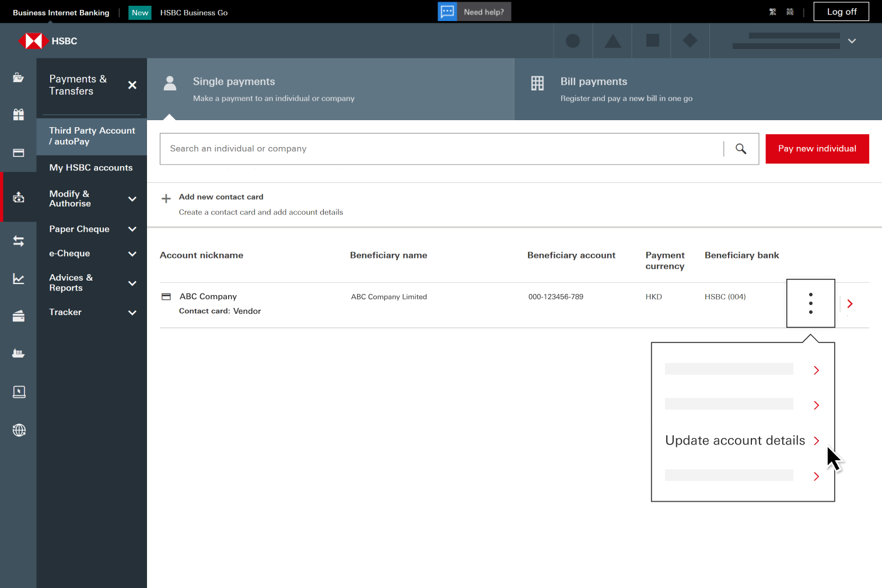
Task: Expand the Modify & Authorise submenu
Action: click(132, 199)
